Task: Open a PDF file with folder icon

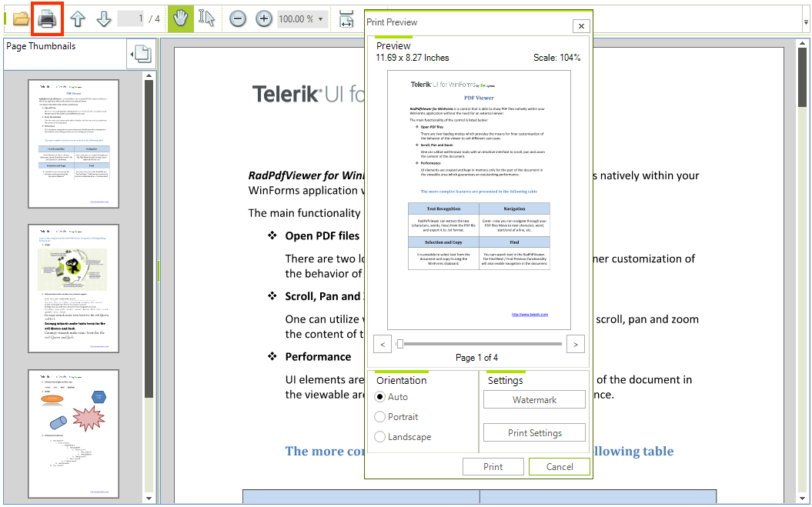Action: (x=21, y=19)
